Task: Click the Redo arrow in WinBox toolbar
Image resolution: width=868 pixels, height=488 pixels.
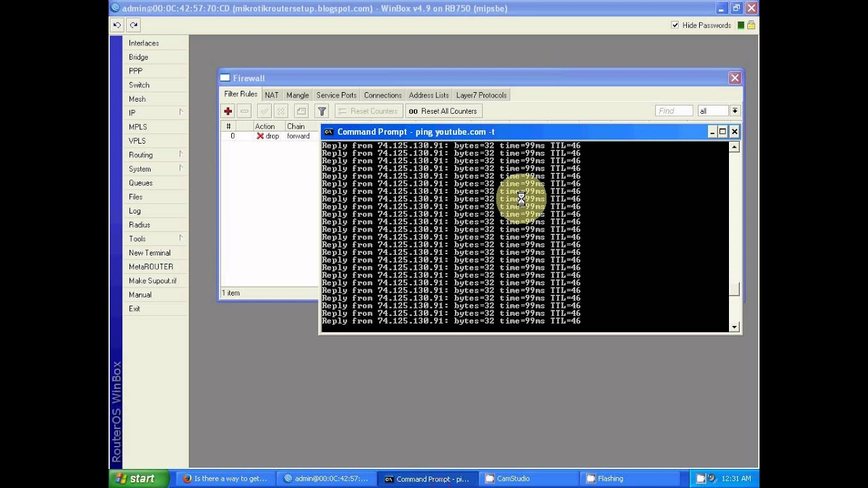Action: point(134,25)
